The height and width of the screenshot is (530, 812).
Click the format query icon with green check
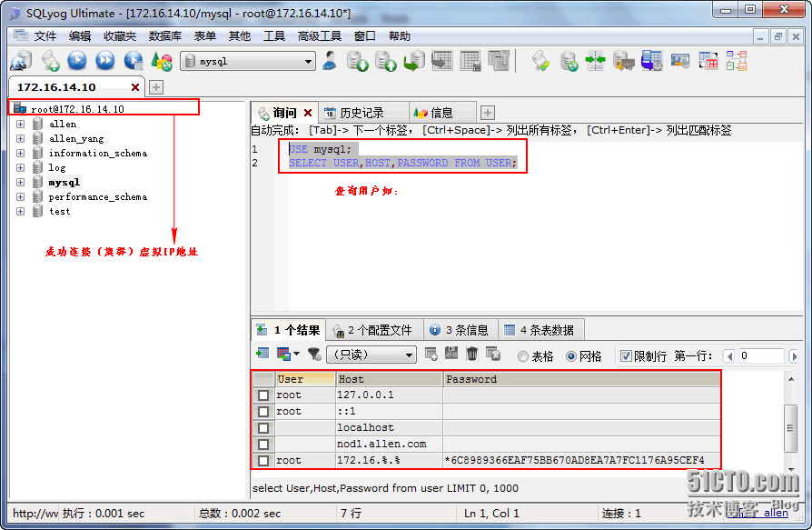[540, 61]
